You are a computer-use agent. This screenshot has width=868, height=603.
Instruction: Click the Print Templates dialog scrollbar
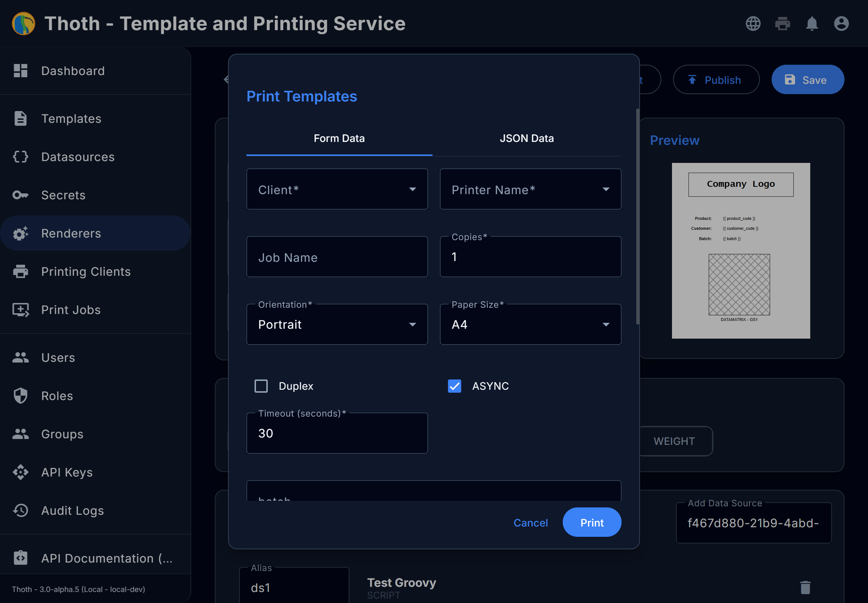(637, 217)
